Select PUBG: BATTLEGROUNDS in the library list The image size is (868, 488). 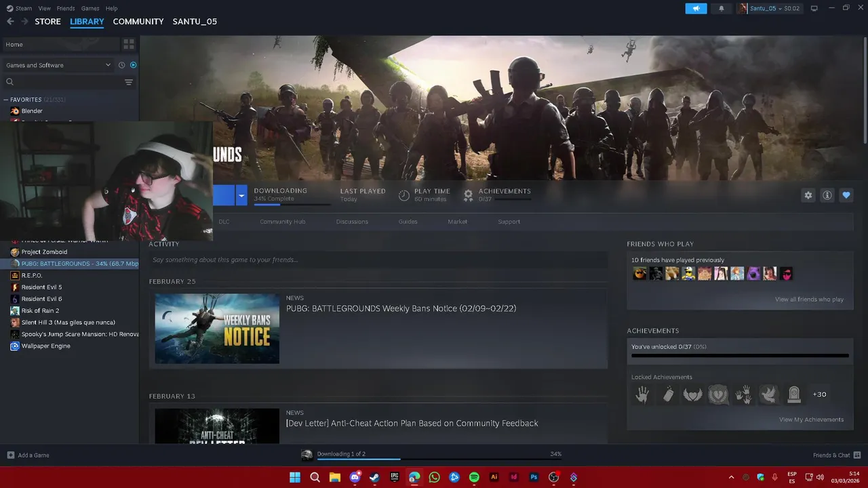(69, 264)
